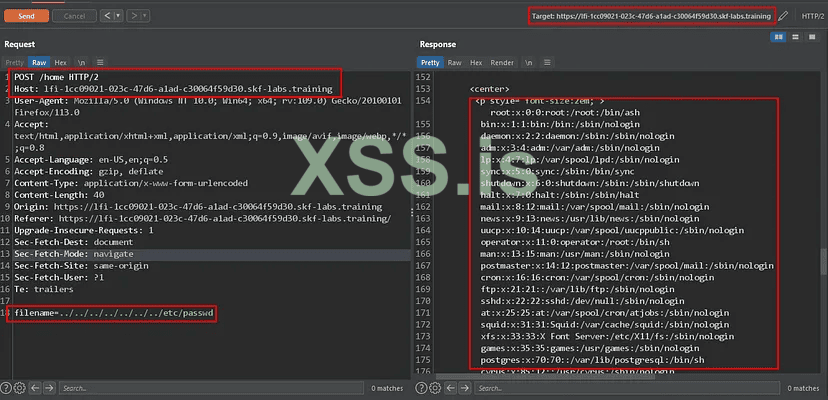Toggle non-printable characters in Request panel
This screenshot has width=828, height=400.
(x=81, y=62)
